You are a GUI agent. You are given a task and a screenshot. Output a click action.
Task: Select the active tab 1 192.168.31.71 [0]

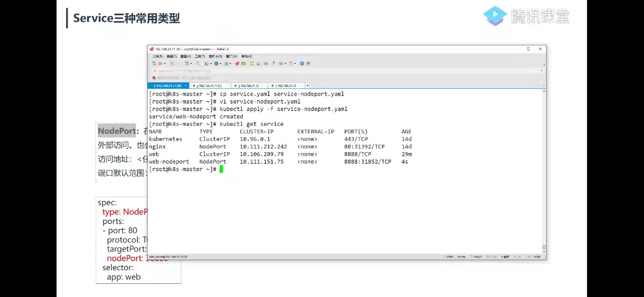click(168, 86)
